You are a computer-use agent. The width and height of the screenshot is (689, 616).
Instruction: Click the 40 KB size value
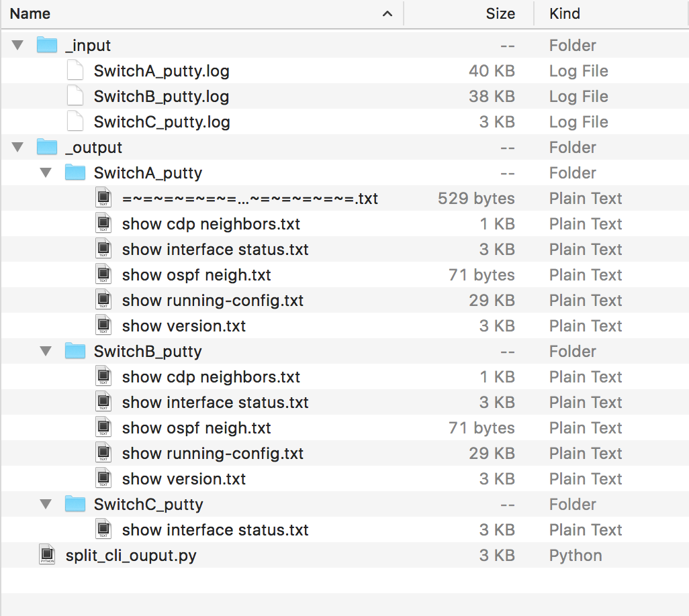pos(492,70)
